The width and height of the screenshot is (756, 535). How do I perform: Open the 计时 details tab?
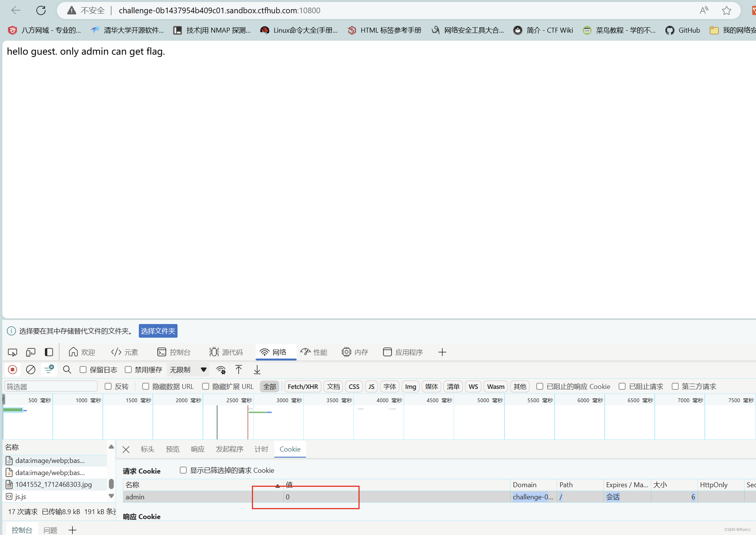click(x=261, y=449)
